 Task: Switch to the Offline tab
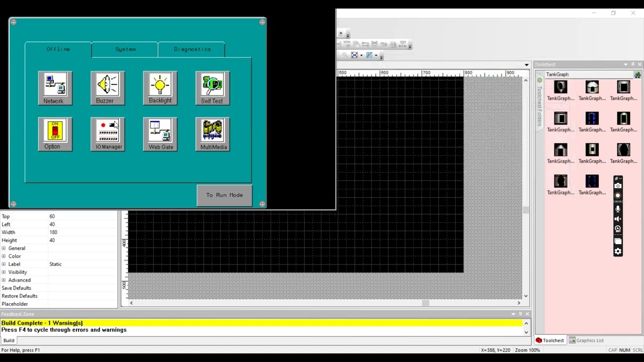tap(58, 49)
